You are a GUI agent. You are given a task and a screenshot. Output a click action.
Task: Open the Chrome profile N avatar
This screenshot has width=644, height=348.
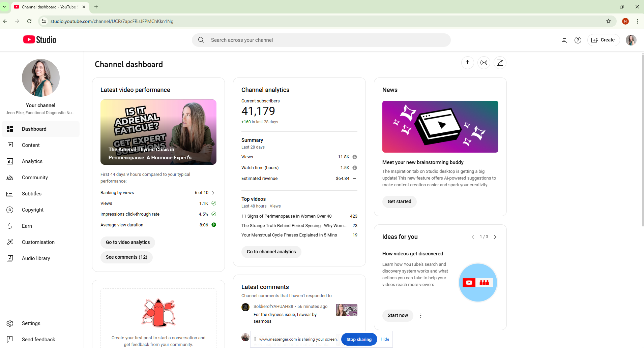pyautogui.click(x=625, y=21)
